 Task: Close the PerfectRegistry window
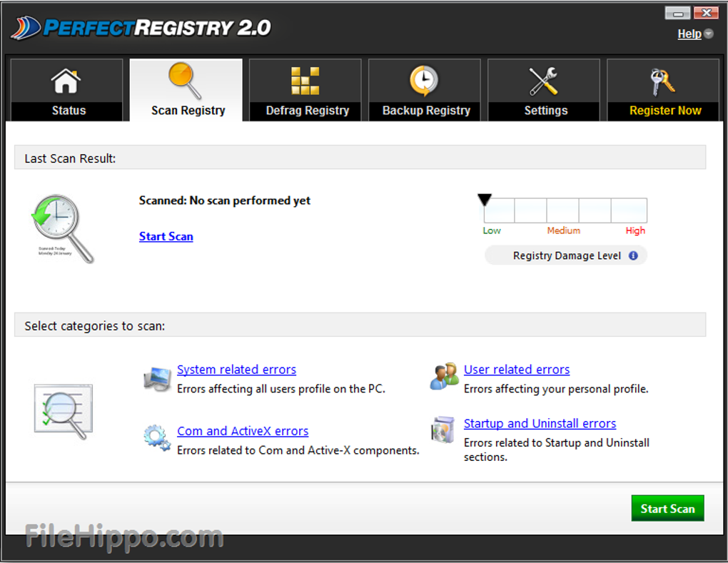click(x=706, y=13)
